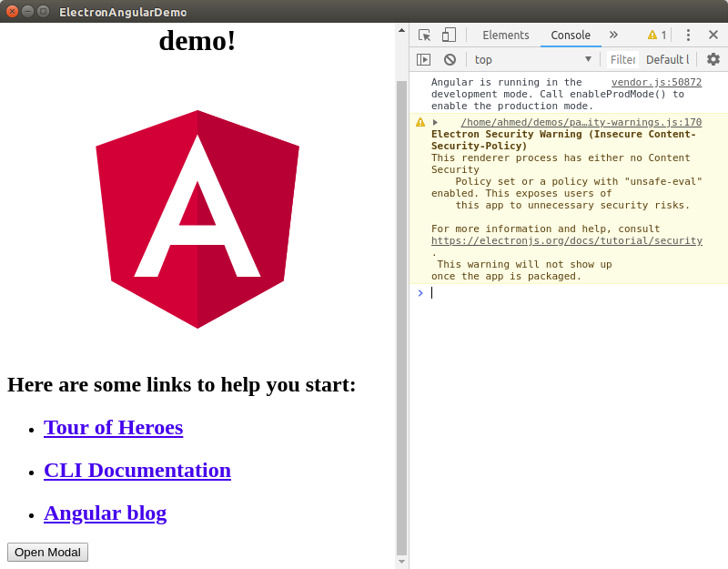Show more DevTools tabs via chevron

[x=613, y=36]
